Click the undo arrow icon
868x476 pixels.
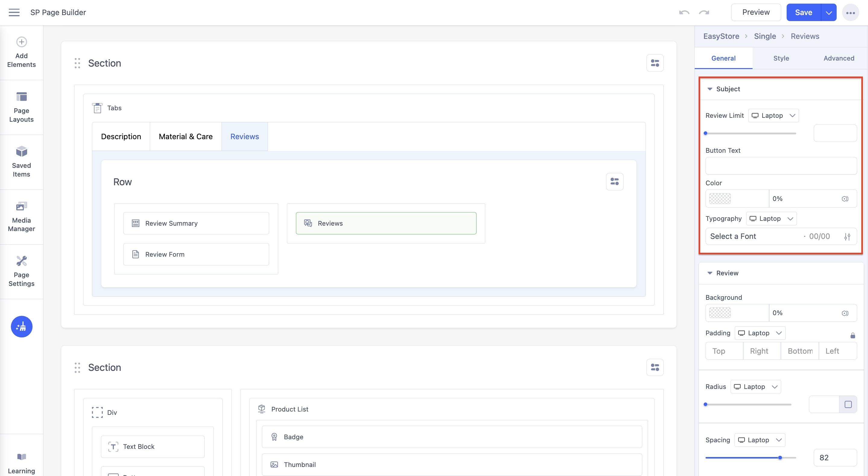684,12
